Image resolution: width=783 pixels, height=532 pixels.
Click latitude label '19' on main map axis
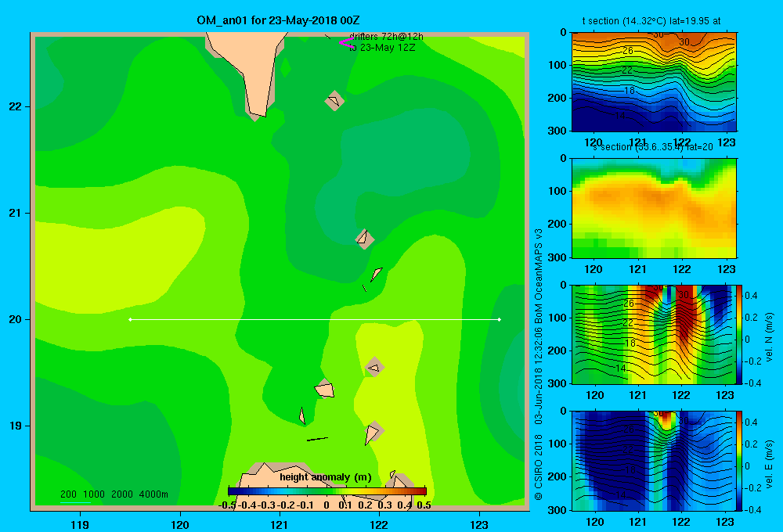click(16, 426)
